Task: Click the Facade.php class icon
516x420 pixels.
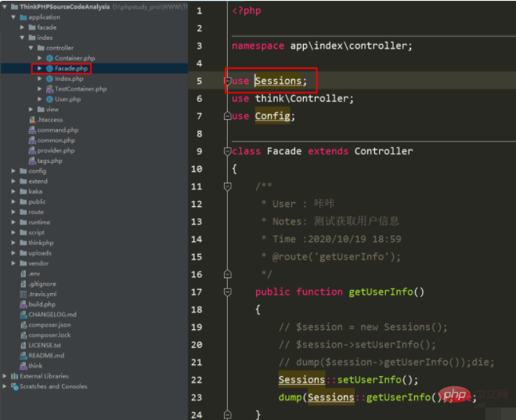Action: click(49, 68)
